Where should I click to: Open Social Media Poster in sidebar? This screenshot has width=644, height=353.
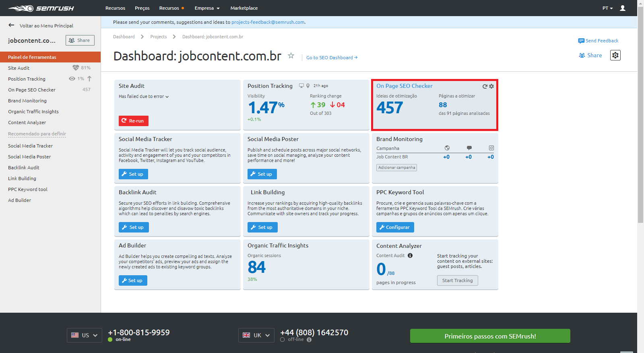(x=29, y=157)
